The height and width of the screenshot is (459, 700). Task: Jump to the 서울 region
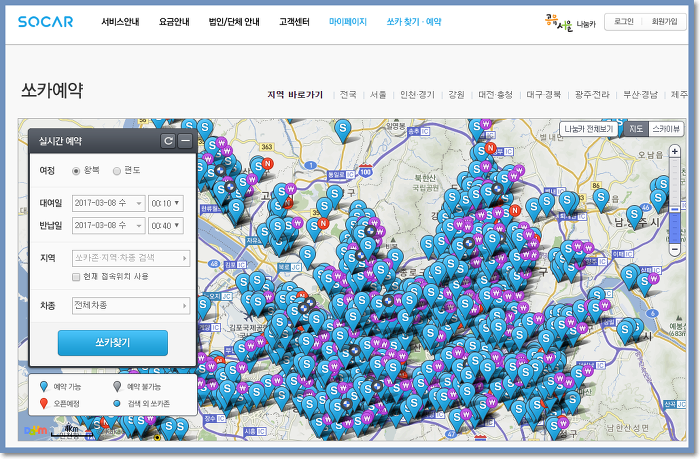click(378, 94)
